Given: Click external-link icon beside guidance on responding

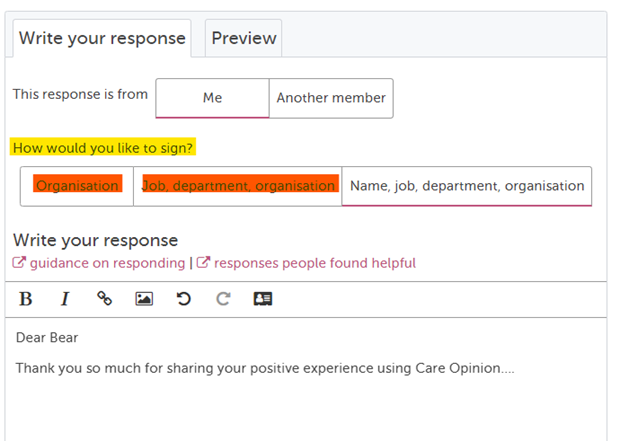Looking at the screenshot, I should click(19, 263).
